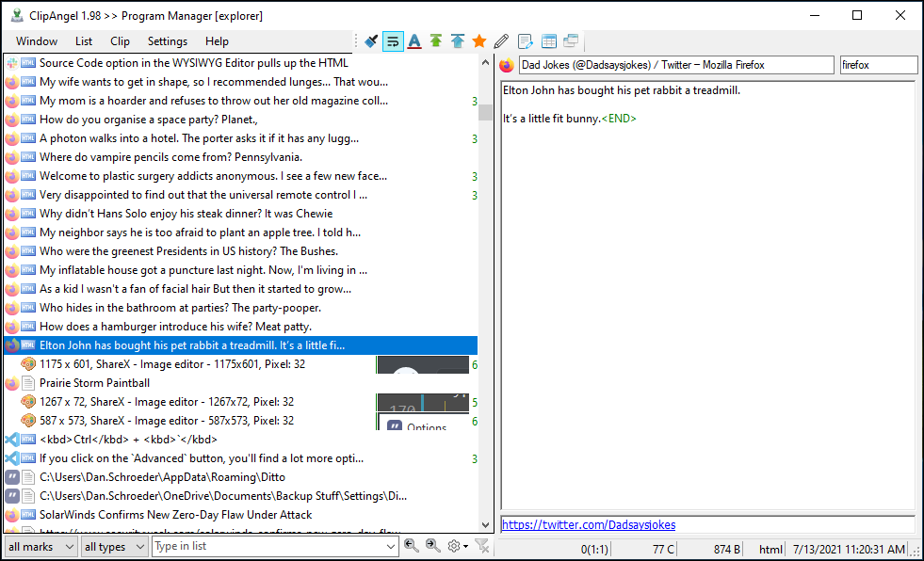Click 'It's a little fit bunny.' in clip preview
The width and height of the screenshot is (924, 561).
[x=551, y=119]
